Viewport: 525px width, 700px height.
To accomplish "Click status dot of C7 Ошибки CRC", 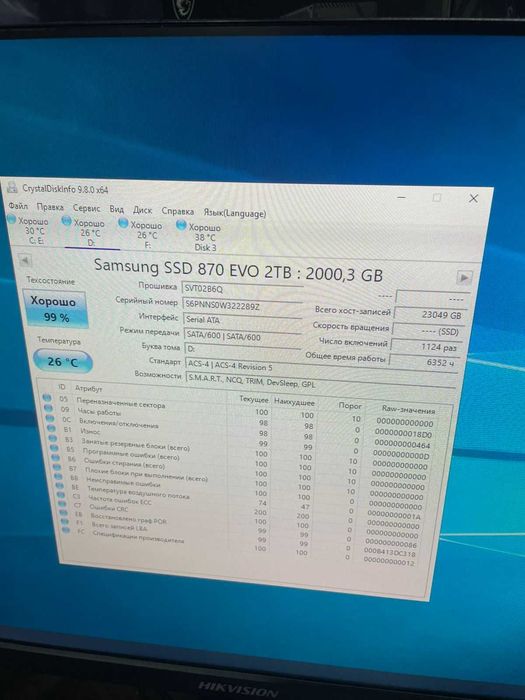I will 62,504.
